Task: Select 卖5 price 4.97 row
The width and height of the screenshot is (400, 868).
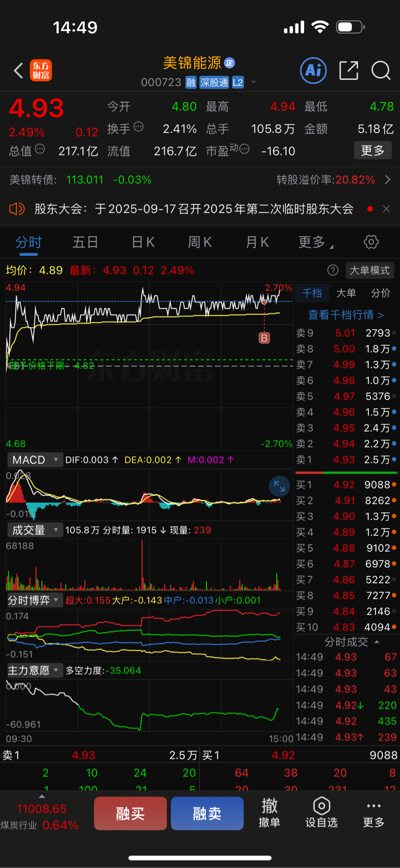Action: (346, 396)
